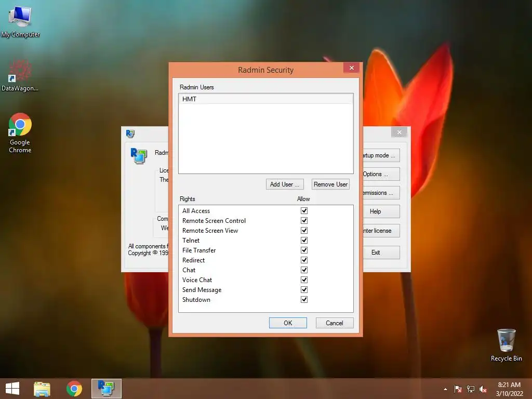532x399 pixels.
Task: Select the Radmin taskbar button
Action: [x=106, y=389]
